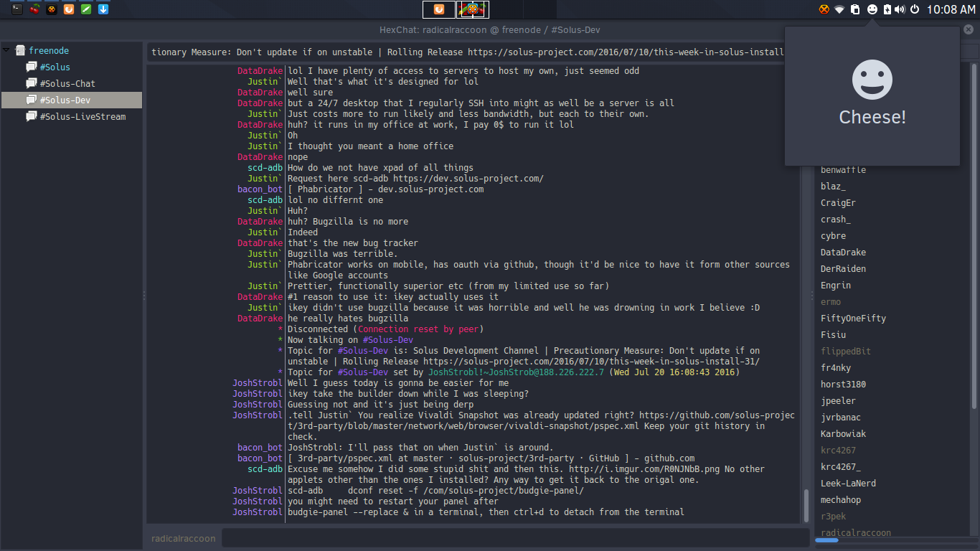Click the channel topic bar
This screenshot has height=551, width=980.
pyautogui.click(x=466, y=52)
